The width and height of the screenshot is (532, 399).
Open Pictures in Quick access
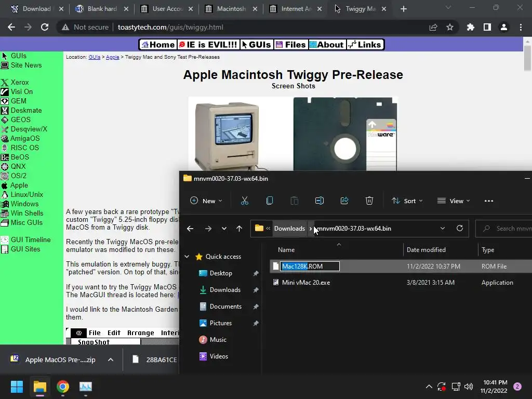coord(220,323)
